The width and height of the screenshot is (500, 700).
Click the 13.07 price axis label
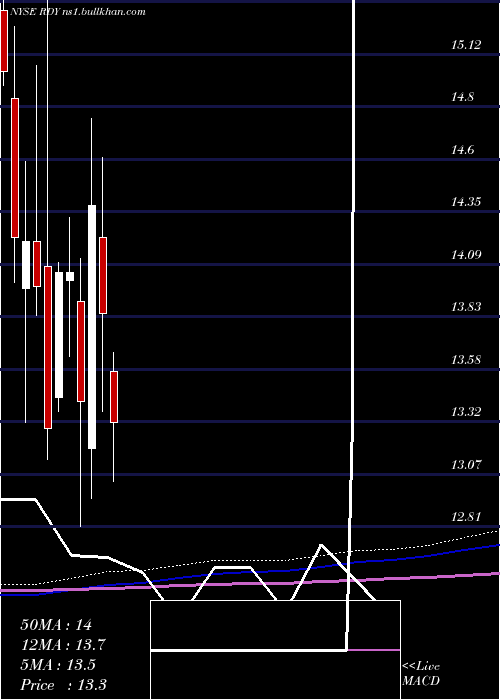coord(466,464)
